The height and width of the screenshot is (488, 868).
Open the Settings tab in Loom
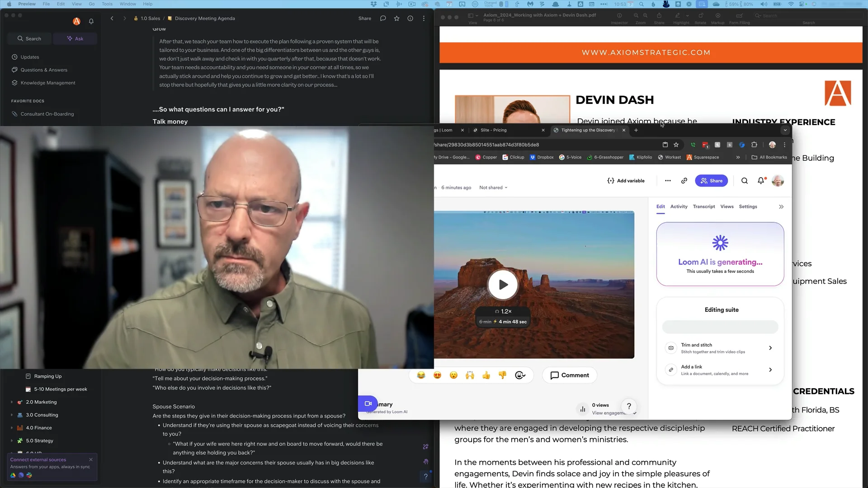click(748, 206)
